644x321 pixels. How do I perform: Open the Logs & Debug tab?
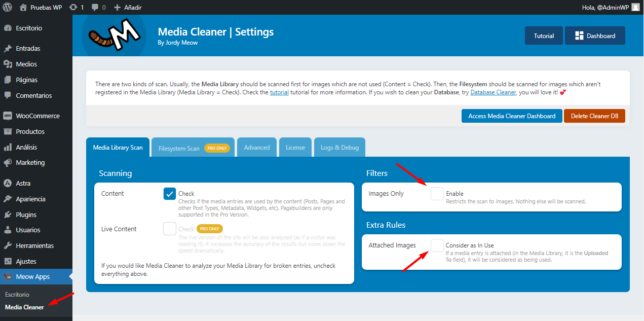[x=339, y=148]
